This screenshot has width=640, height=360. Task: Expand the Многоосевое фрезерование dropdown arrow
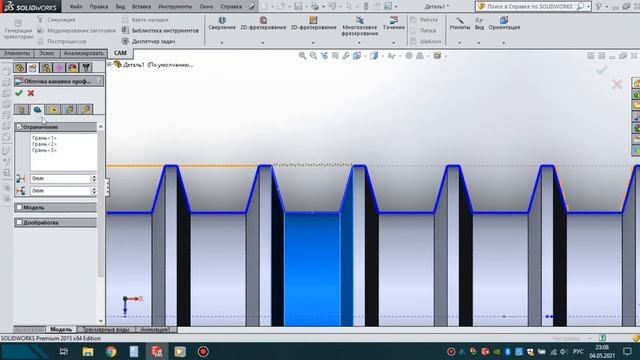click(x=359, y=42)
